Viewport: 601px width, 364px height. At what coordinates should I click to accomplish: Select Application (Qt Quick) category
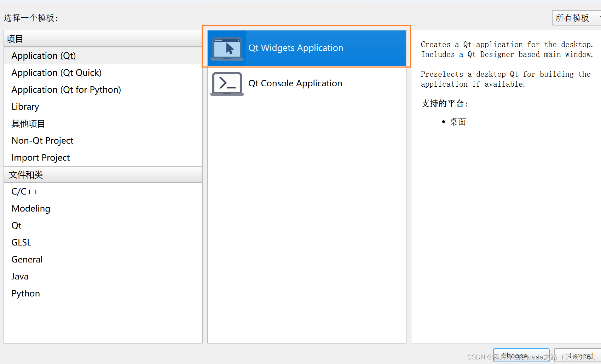pos(103,73)
